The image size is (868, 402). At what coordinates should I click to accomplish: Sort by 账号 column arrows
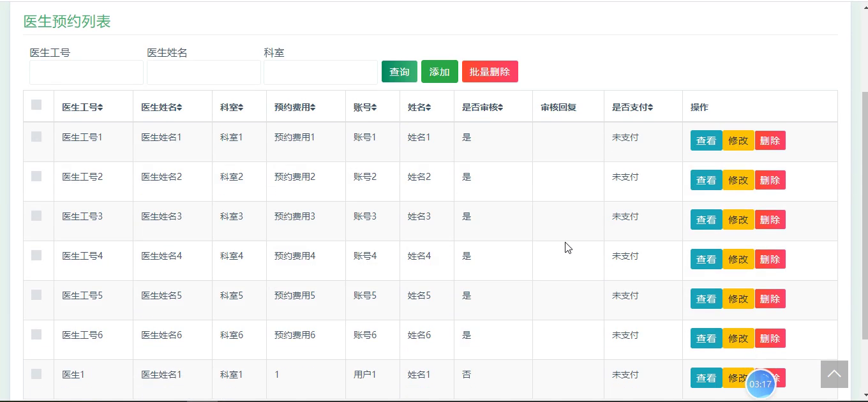coord(374,108)
